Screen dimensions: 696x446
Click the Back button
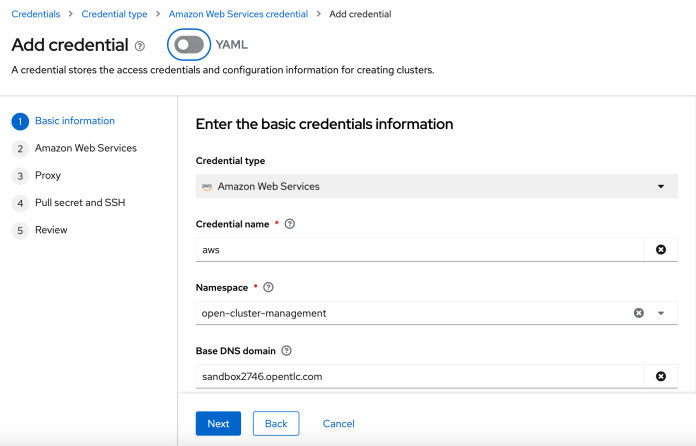276,423
